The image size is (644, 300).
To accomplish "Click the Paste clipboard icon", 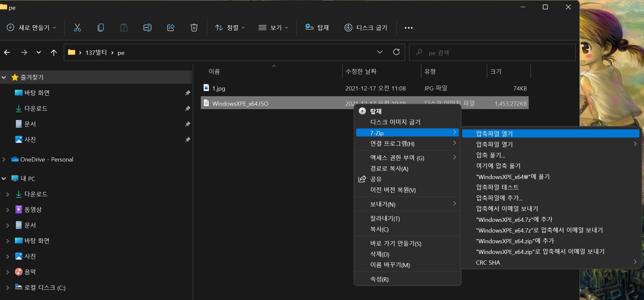I will [124, 28].
